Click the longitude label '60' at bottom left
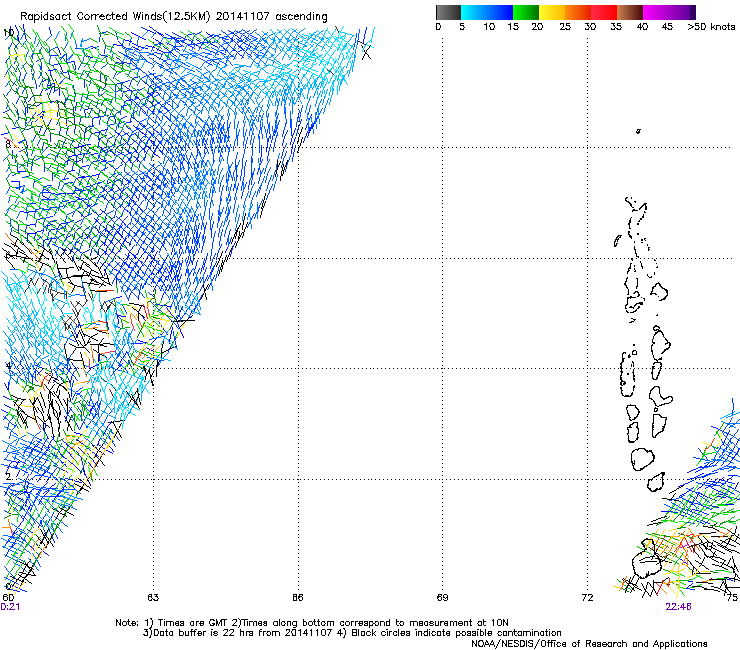The height and width of the screenshot is (650, 740). [8, 598]
